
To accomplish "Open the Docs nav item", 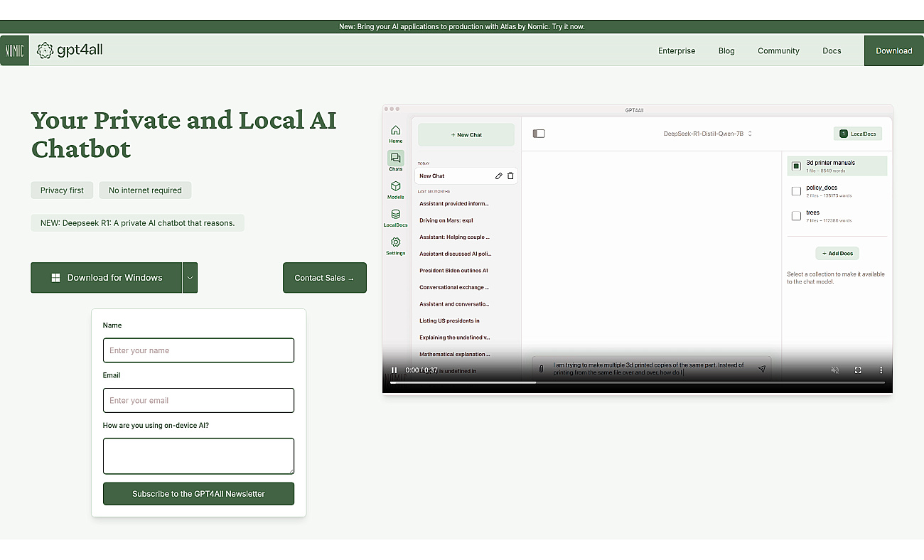I will pyautogui.click(x=832, y=50).
